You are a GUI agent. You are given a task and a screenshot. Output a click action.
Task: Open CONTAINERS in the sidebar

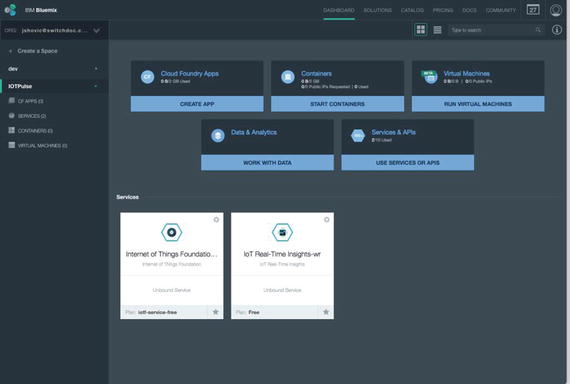pos(35,131)
